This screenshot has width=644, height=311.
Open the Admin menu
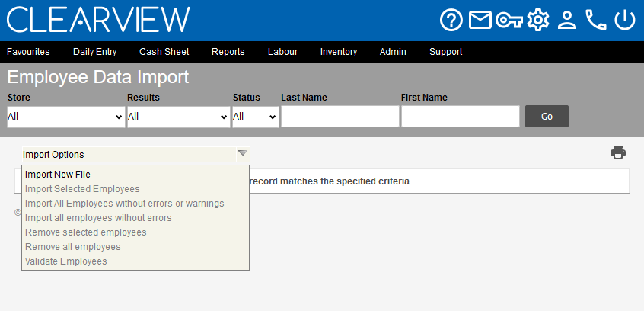click(x=393, y=52)
